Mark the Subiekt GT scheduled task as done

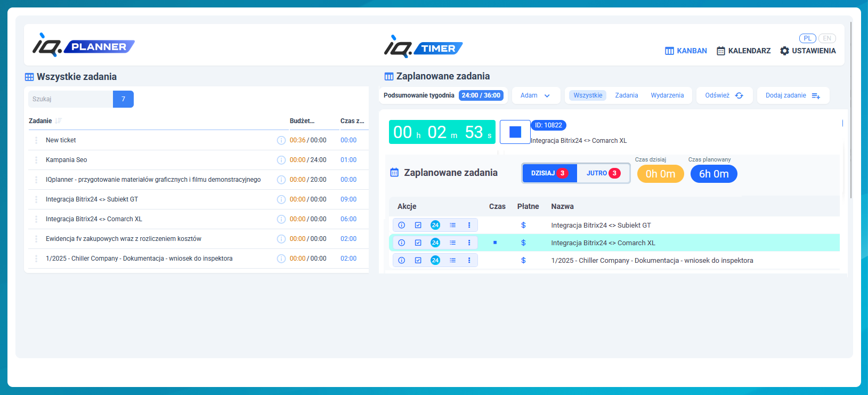point(418,225)
